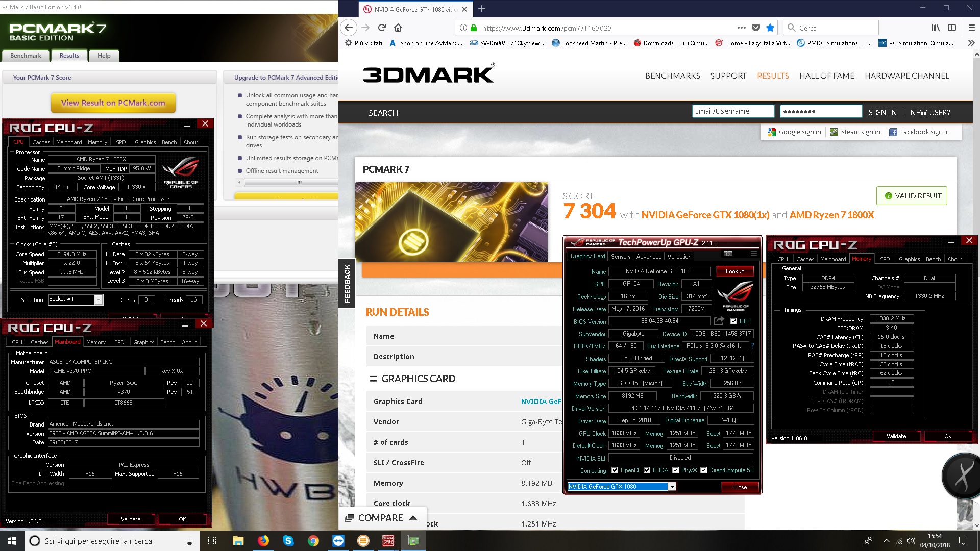
Task: Open the Firefox Library icon
Action: tap(936, 28)
